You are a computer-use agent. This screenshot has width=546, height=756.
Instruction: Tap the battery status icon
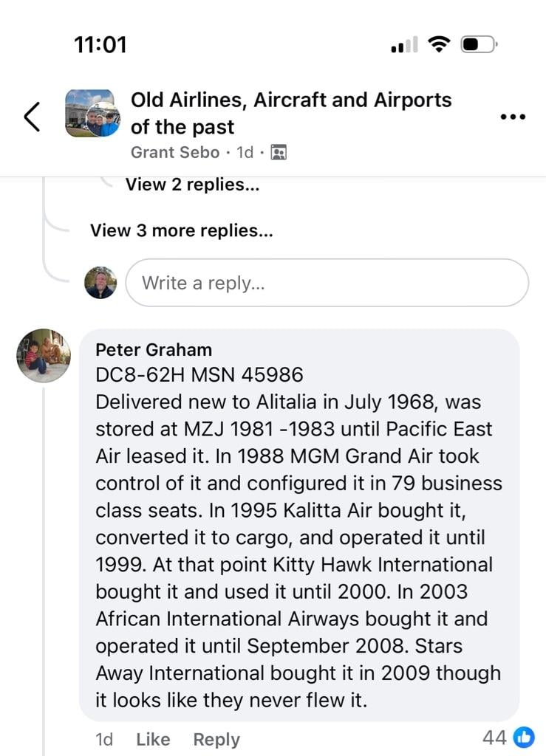[479, 44]
